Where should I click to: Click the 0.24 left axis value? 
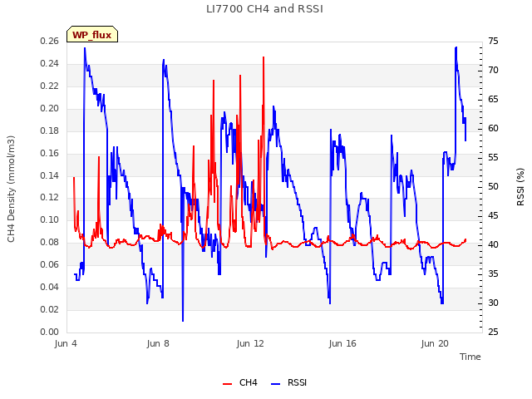coord(50,63)
